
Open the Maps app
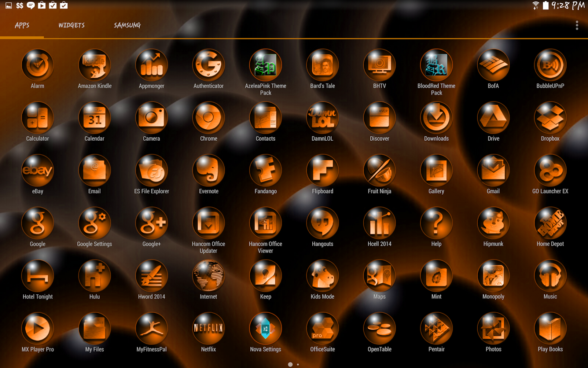380,276
